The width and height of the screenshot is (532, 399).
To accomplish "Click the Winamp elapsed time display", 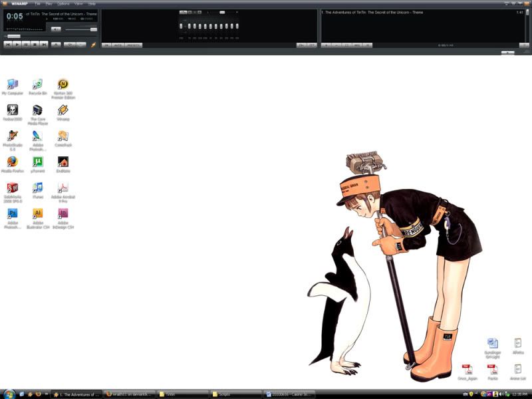I will coord(15,16).
